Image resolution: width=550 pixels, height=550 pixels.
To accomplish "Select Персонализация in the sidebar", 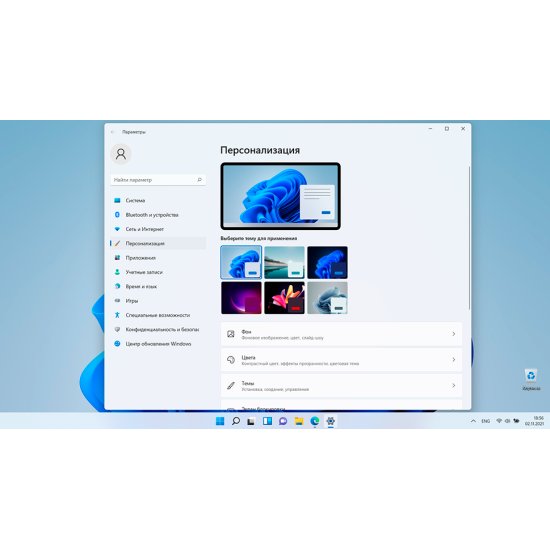I will click(158, 243).
